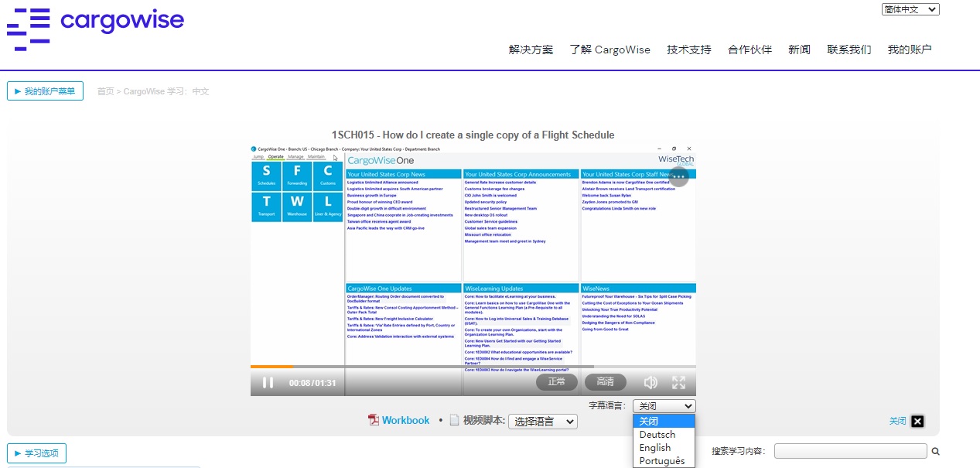Select English from the subtitle language dropdown
The image size is (980, 468).
[x=655, y=447]
